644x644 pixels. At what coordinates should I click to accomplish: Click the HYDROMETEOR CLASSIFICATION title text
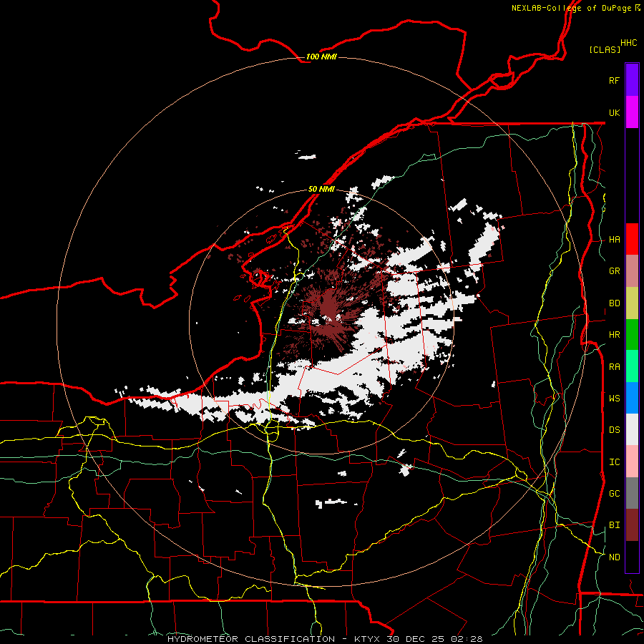251,639
